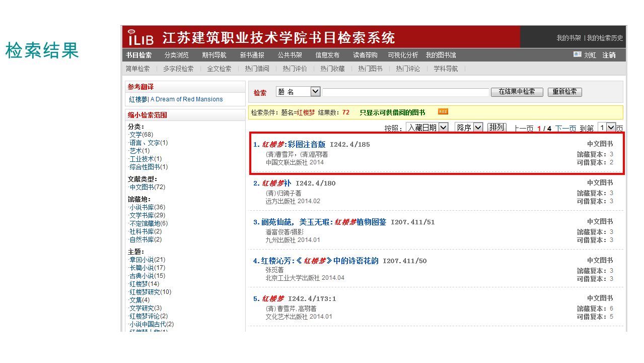Open result 3 阆苑仙葩 红楼梦植物图鉴

click(324, 222)
